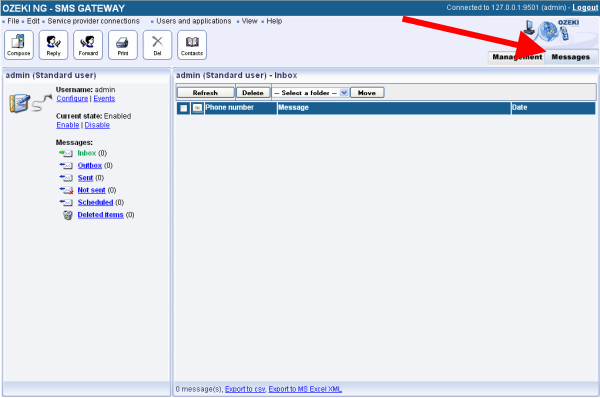This screenshot has width=600, height=398.
Task: Open the Not sent folder link
Action: (91, 190)
